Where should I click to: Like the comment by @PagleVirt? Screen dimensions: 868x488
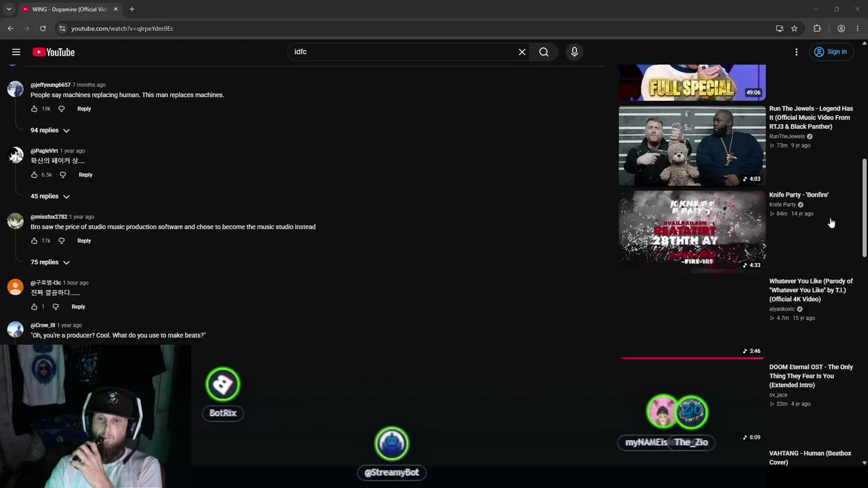tap(35, 175)
